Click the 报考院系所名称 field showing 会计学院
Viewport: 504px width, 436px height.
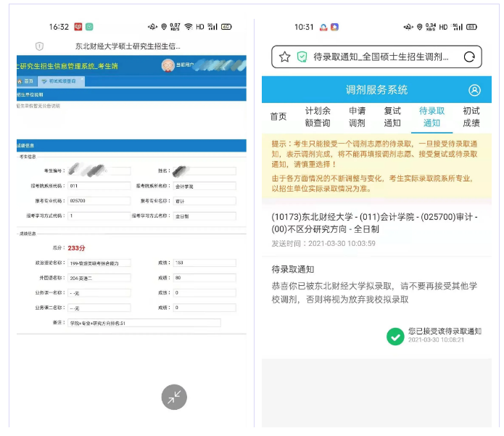tap(205, 186)
